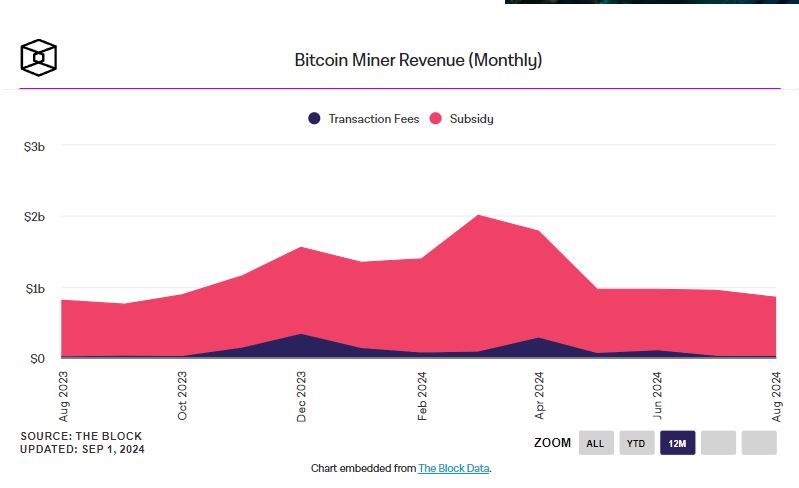This screenshot has width=799, height=488.
Task: Select the 12M zoom range
Action: point(677,443)
